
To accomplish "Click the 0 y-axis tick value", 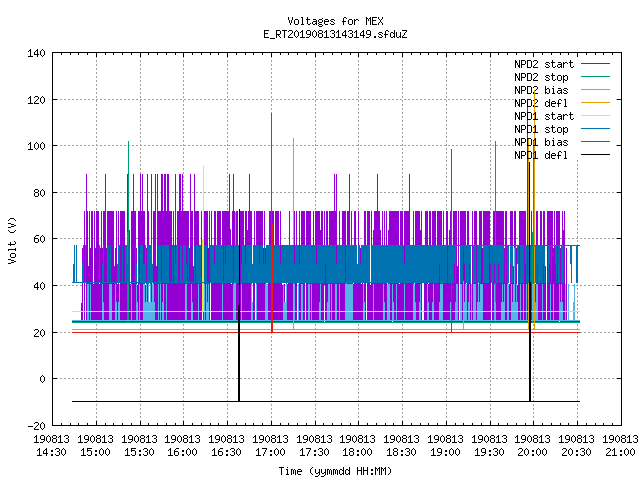I will pyautogui.click(x=42, y=379).
